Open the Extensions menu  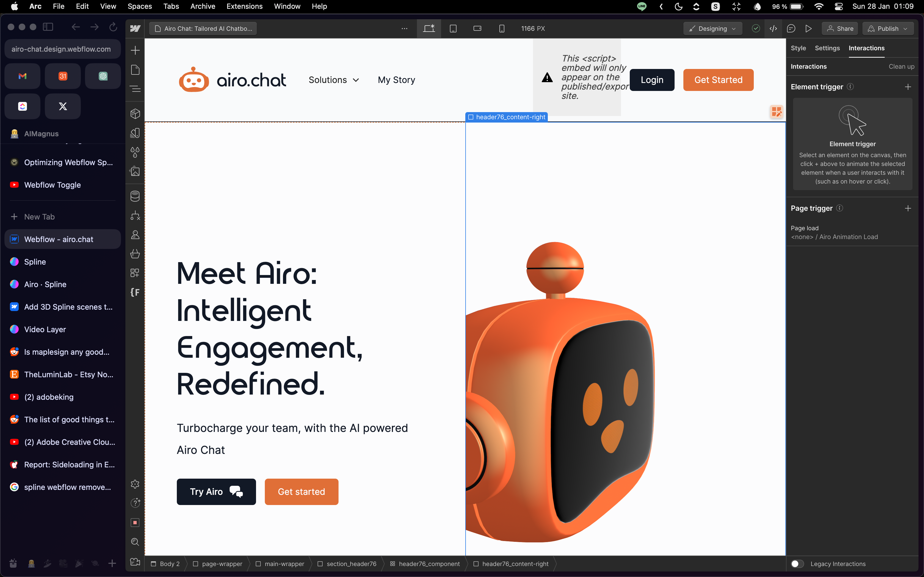[x=244, y=6]
